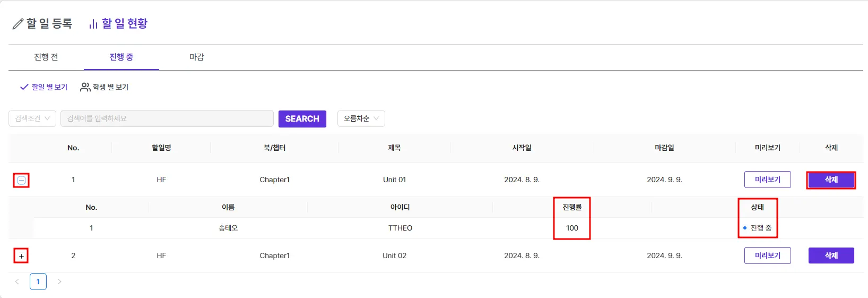
Task: Collapse the Unit 01 row details
Action: click(x=21, y=180)
